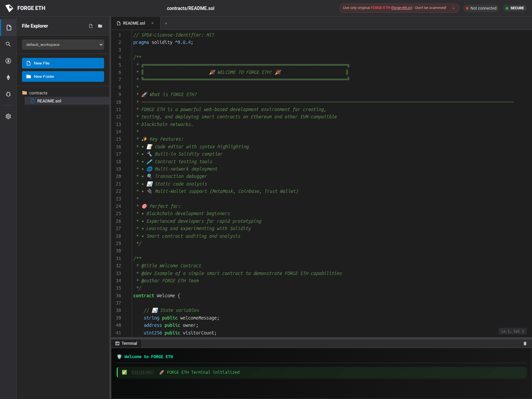Image resolution: width=532 pixels, height=399 pixels.
Task: Open Settings via the gear icon
Action: coord(8,116)
